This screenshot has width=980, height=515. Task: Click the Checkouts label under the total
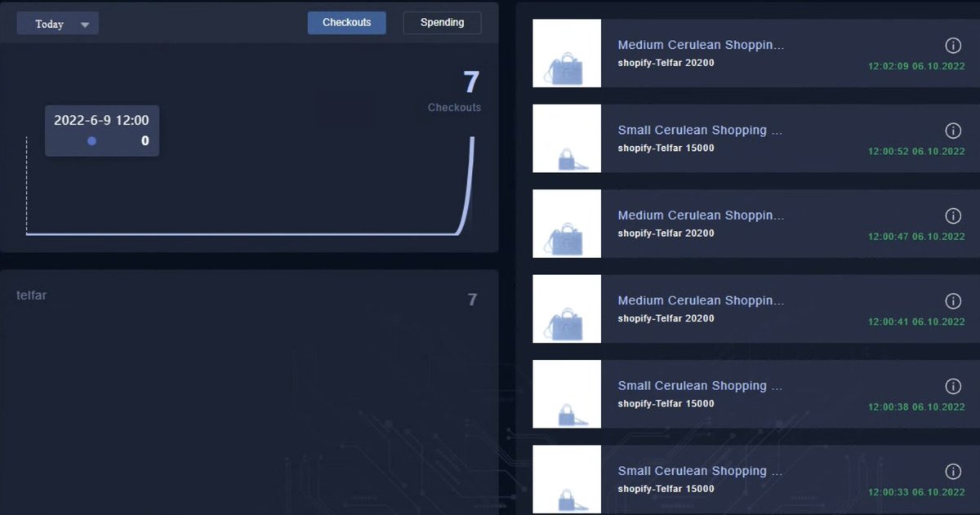pos(454,108)
